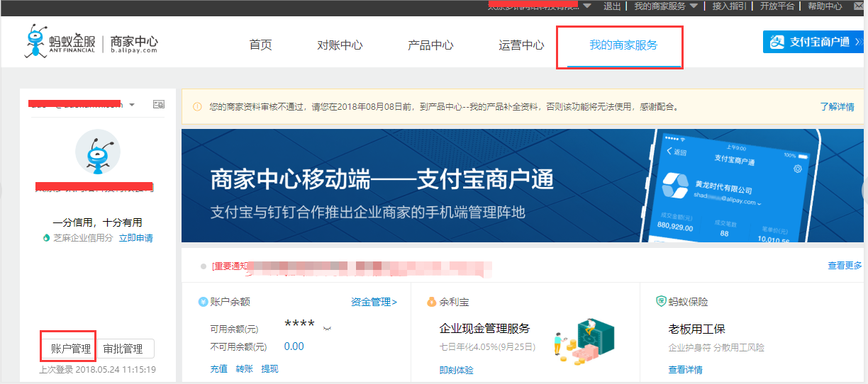Click 了解详情 in the notice bar
Image resolution: width=868 pixels, height=384 pixels.
point(837,107)
